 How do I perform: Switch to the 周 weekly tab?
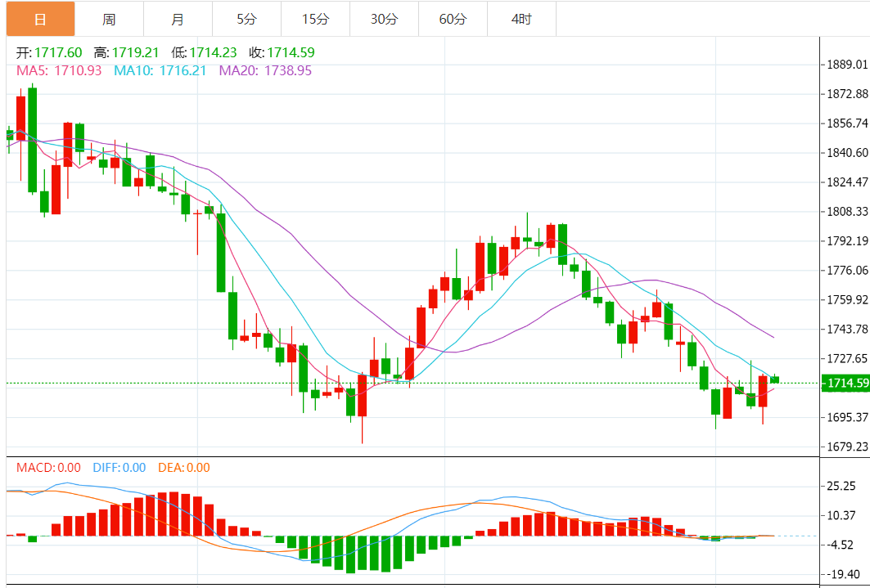tap(110, 20)
